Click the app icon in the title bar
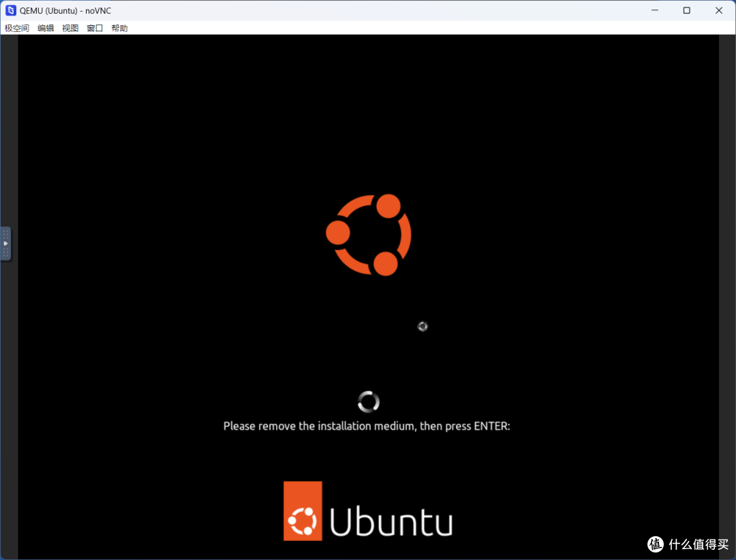The height and width of the screenshot is (560, 736). coord(10,10)
